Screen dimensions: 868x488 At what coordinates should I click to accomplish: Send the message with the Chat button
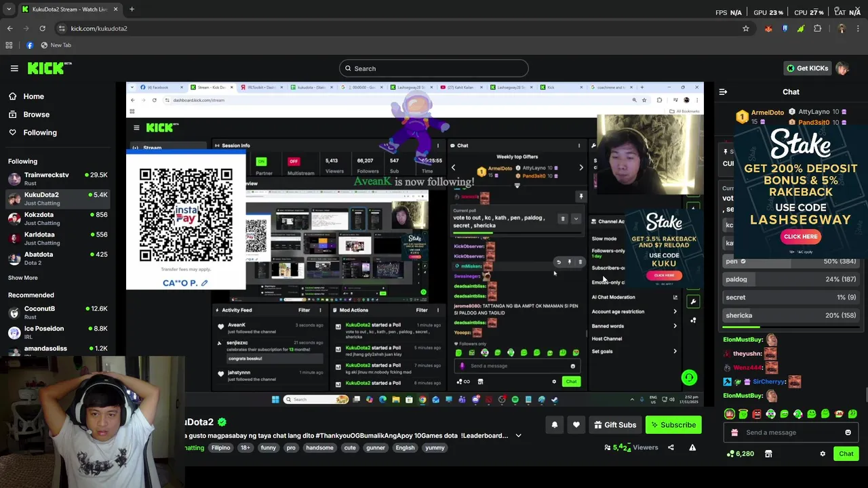[846, 453]
